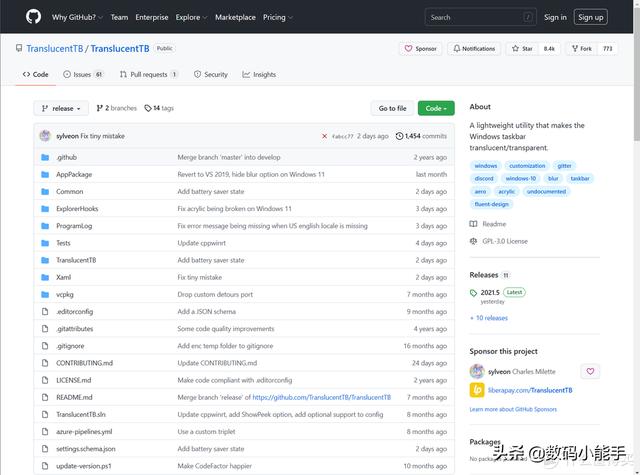This screenshot has height=475, width=640.
Task: Click the failed status X icon on latest commit
Action: pos(324,136)
